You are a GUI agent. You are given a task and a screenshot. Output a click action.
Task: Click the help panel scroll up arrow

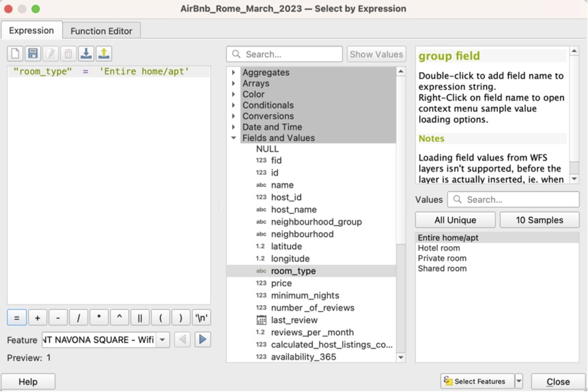574,51
